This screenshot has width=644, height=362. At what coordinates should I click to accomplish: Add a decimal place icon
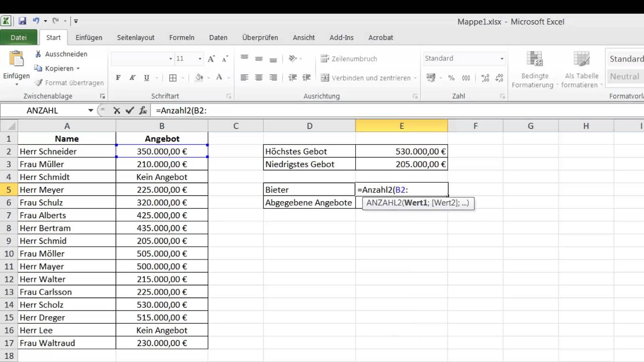[485, 78]
